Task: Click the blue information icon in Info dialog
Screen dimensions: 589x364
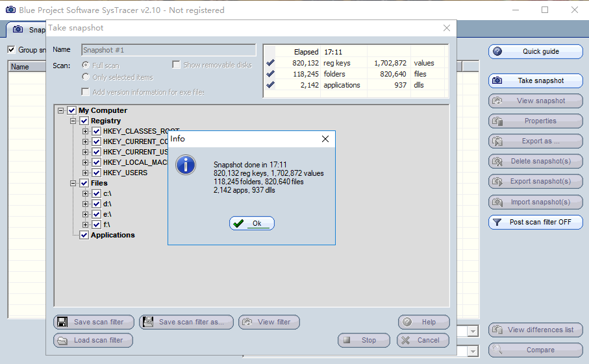Action: (x=186, y=165)
